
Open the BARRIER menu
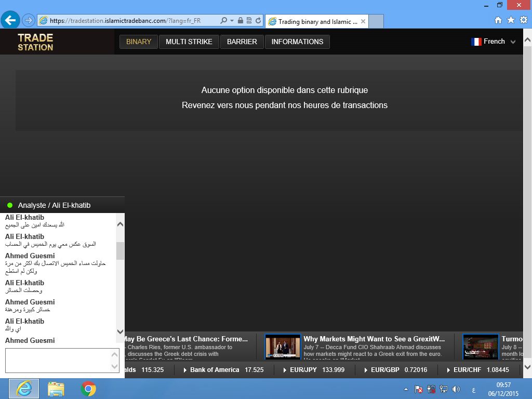[x=242, y=42]
